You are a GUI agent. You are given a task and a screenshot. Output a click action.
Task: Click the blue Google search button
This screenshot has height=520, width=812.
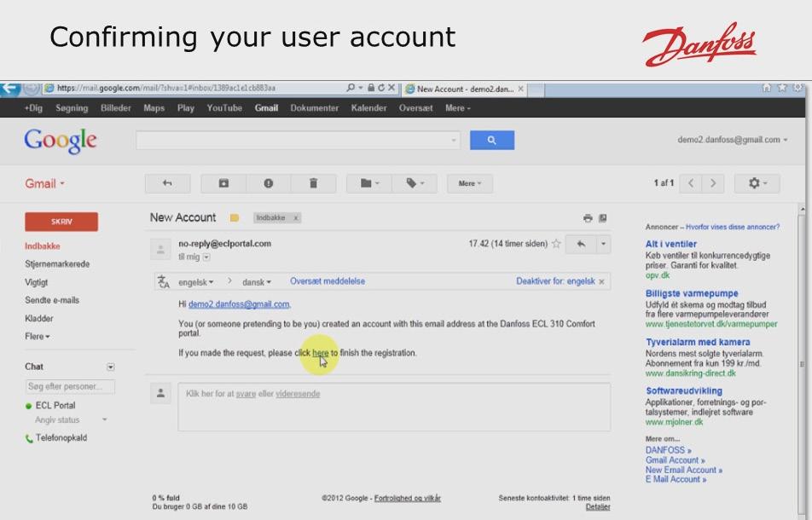(x=492, y=140)
